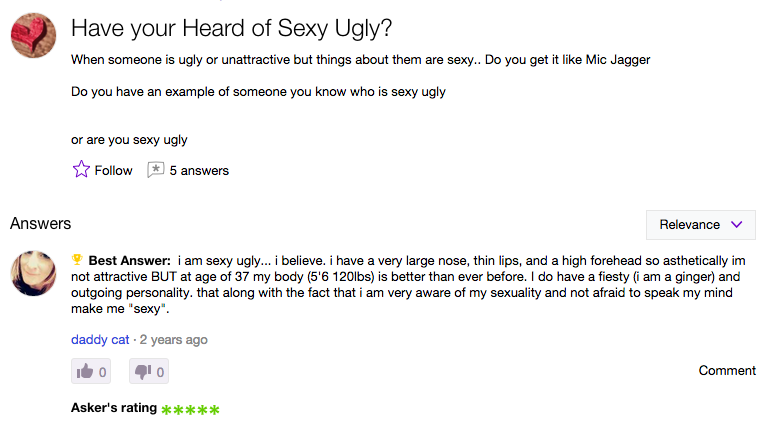768x425 pixels.
Task: Click the daddy cat username link
Action: pyautogui.click(x=100, y=339)
